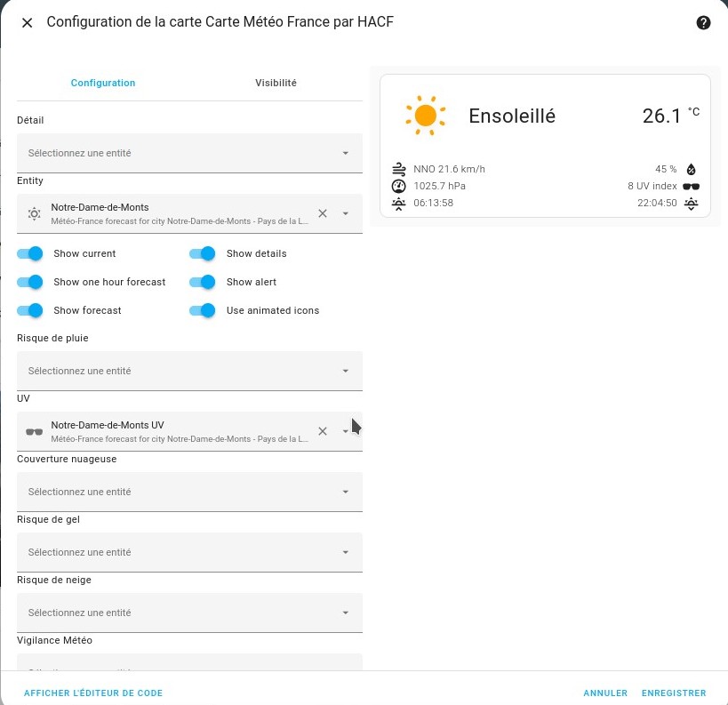The image size is (728, 705).
Task: Toggle the Show current switch
Action: tap(30, 253)
